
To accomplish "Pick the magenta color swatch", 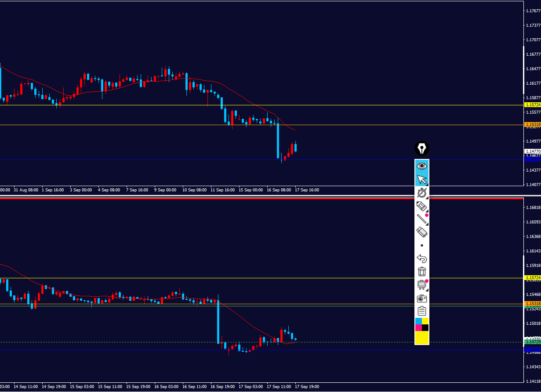I will tap(418, 328).
